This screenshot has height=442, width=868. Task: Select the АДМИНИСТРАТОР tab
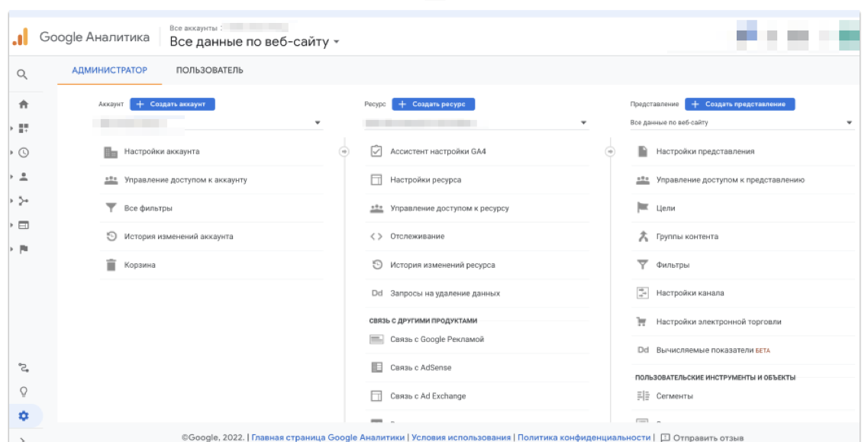pyautogui.click(x=109, y=70)
